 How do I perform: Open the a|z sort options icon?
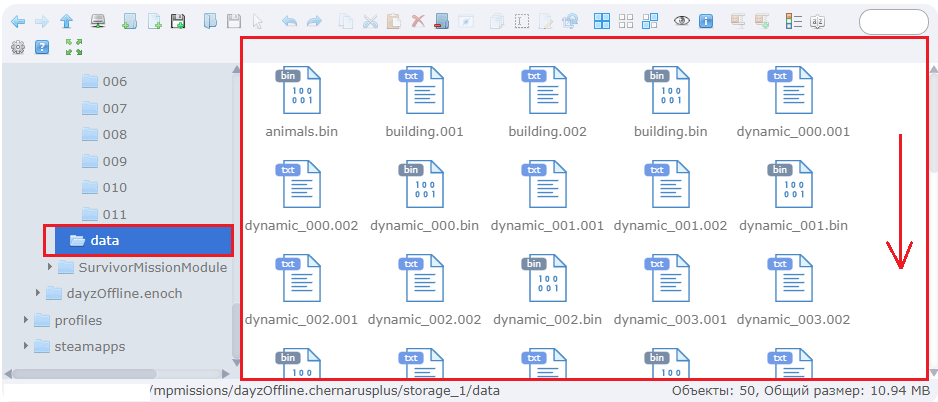coord(818,22)
